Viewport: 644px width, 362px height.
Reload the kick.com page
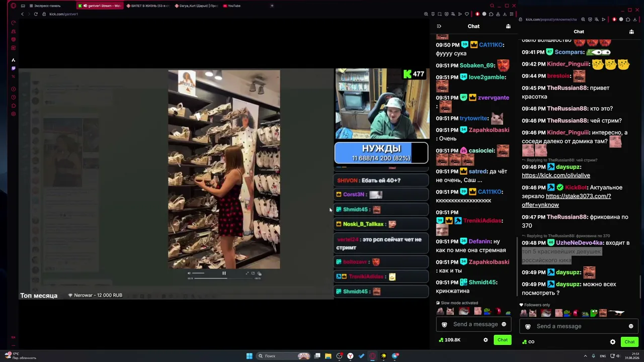36,14
